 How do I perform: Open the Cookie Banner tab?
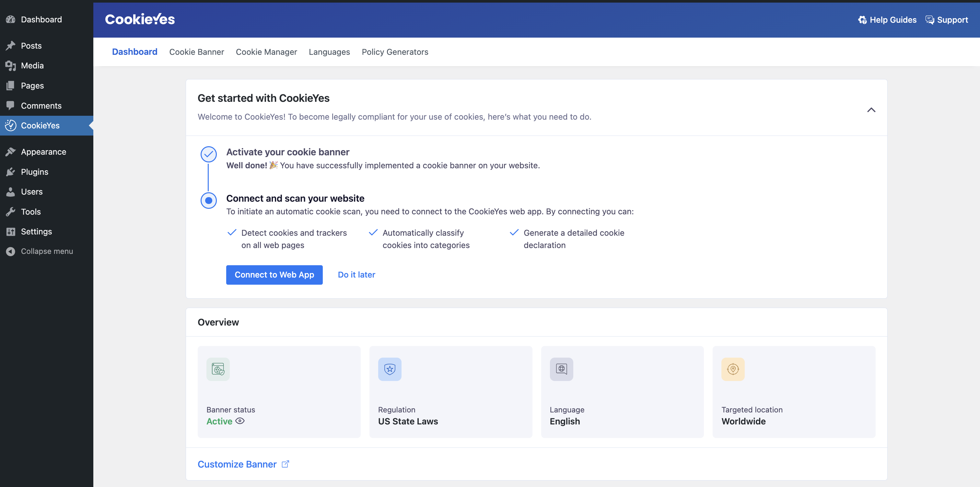[196, 51]
